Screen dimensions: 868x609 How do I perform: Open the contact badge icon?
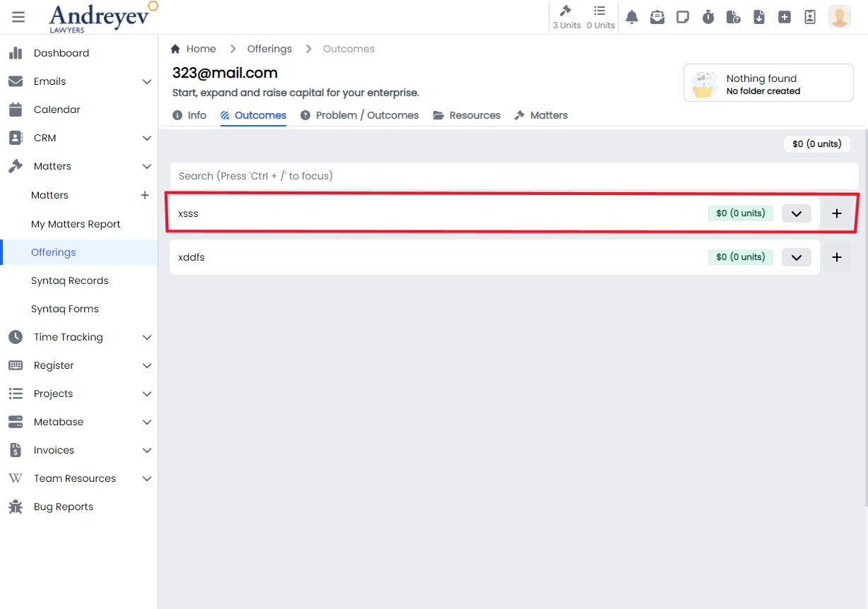(x=810, y=17)
